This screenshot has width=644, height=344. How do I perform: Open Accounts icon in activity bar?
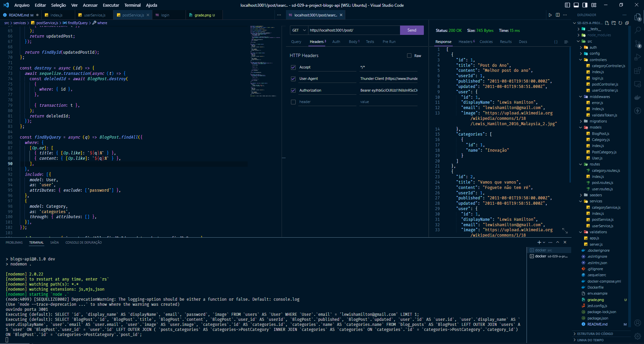coord(638,323)
